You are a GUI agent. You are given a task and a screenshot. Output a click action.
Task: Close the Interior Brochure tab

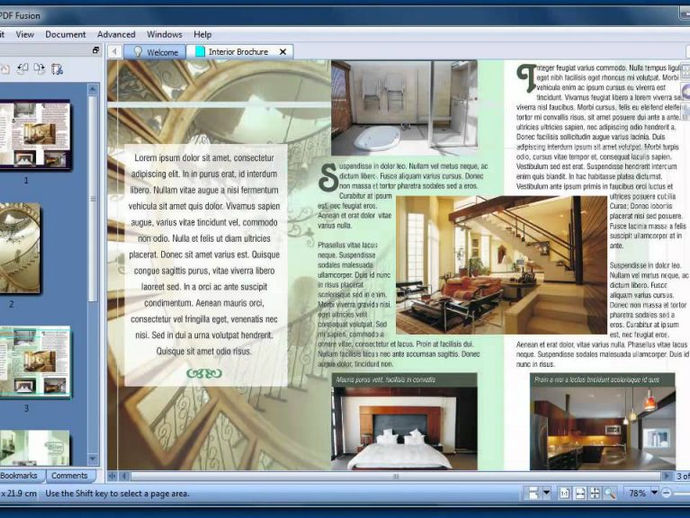coord(283,52)
